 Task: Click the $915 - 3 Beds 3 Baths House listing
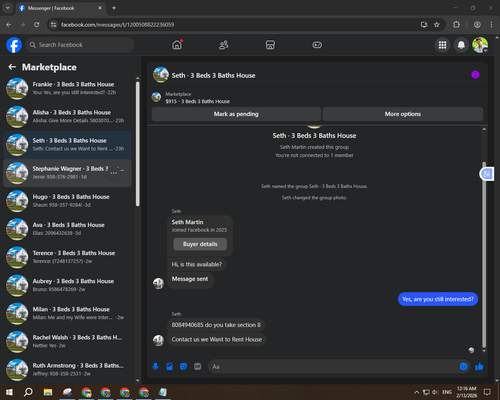[x=198, y=101]
